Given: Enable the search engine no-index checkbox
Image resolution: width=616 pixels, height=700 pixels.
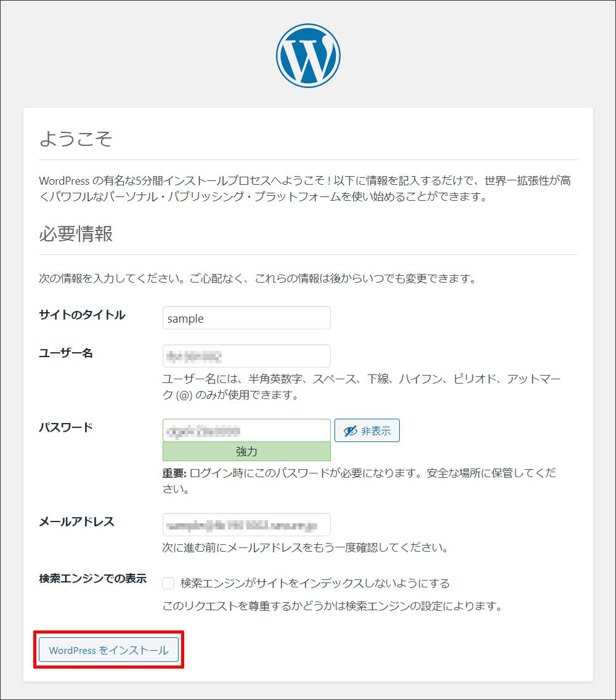Looking at the screenshot, I should (168, 583).
